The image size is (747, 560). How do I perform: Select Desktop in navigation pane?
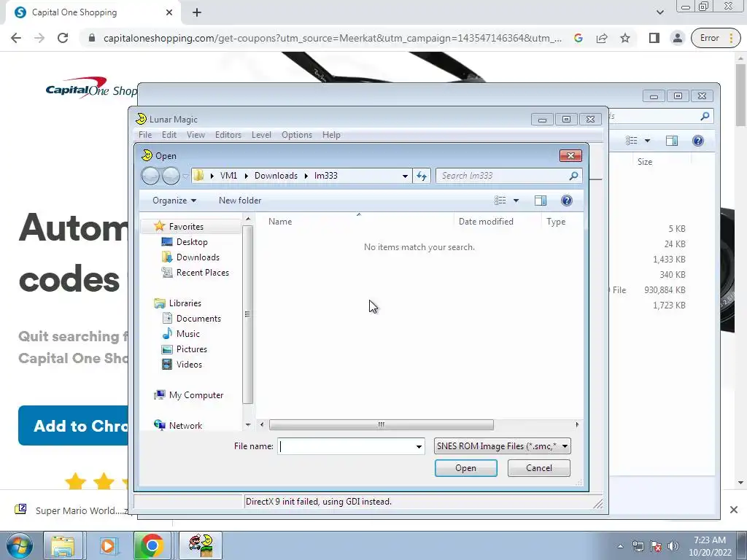[x=192, y=242]
